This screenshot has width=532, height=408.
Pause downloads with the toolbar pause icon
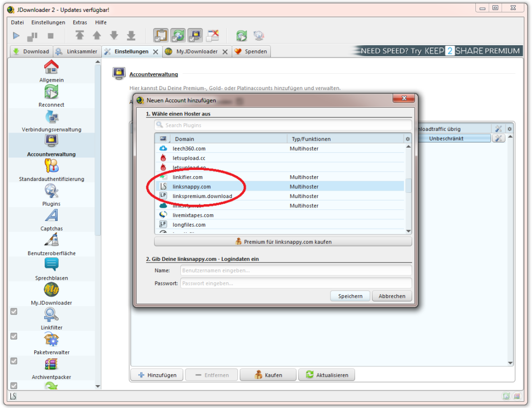click(33, 36)
